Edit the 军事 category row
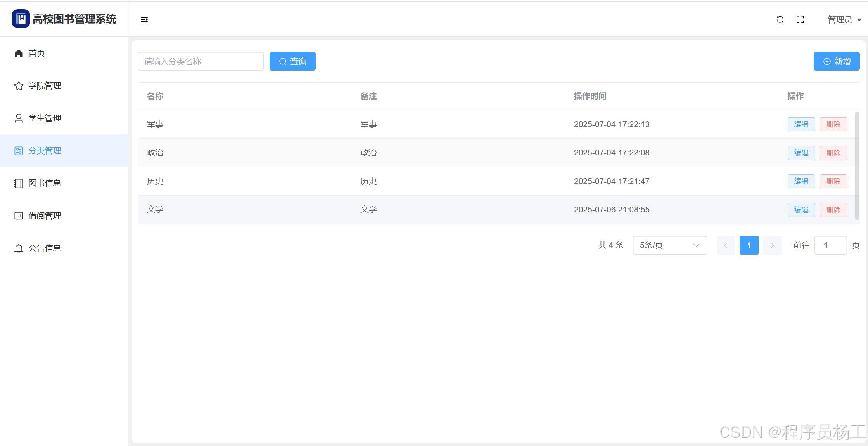Viewport: 868px width, 446px height. [x=801, y=124]
